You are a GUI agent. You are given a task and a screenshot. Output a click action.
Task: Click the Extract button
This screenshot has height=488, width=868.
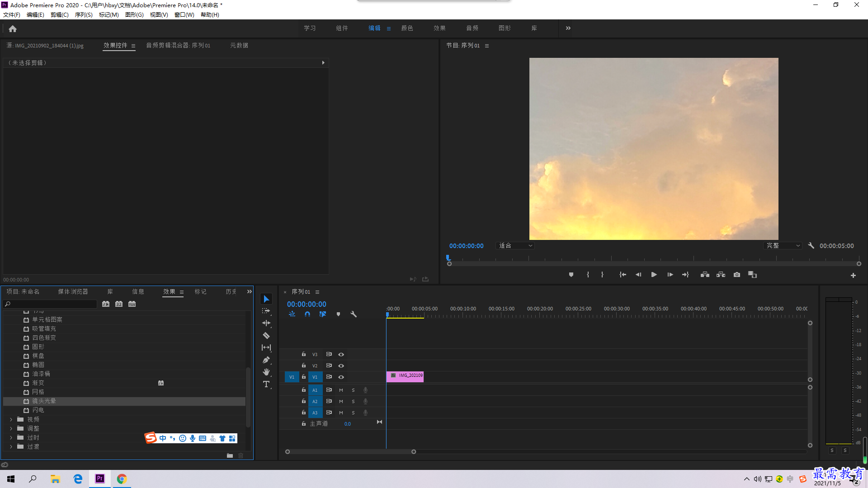click(721, 275)
